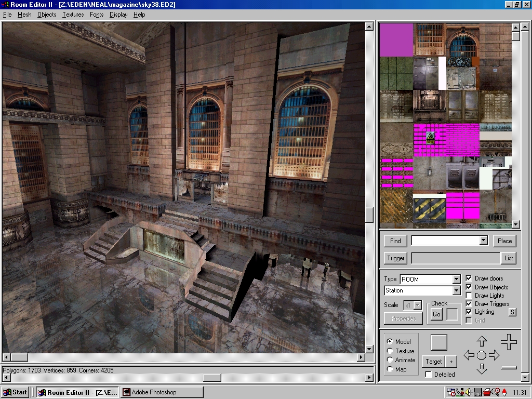Click the viewport vertical scrollbar thumb
532x399 pixels.
pos(369,215)
